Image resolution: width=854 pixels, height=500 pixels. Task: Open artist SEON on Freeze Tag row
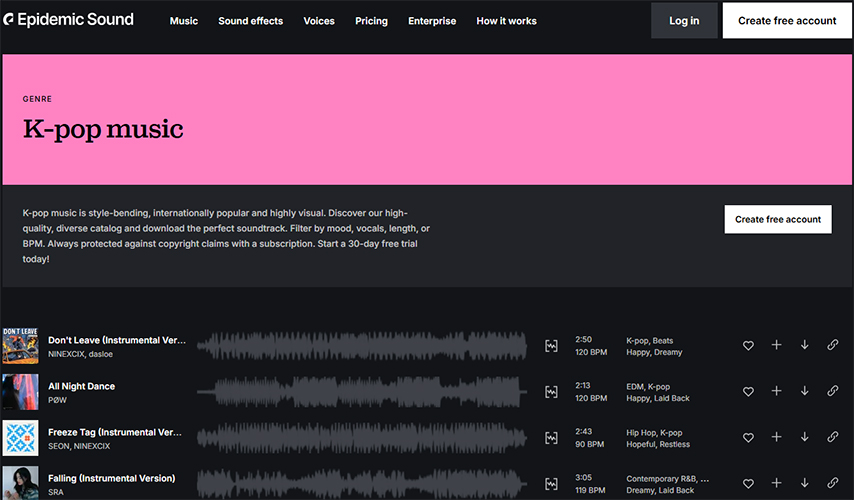[59, 446]
